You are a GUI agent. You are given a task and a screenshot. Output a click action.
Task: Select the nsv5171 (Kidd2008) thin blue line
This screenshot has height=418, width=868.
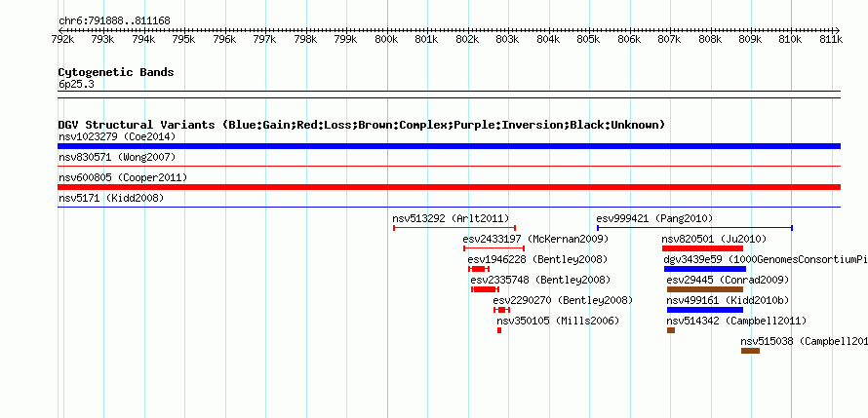click(449, 208)
